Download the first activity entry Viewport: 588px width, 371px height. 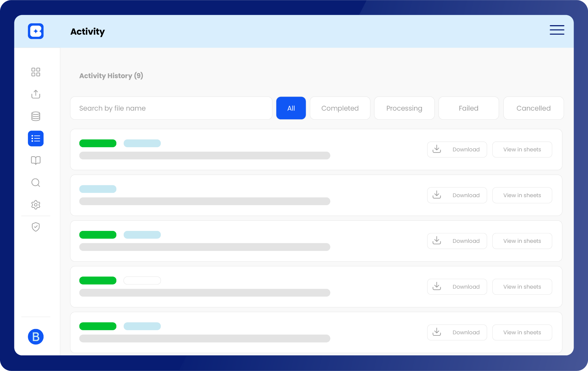click(457, 150)
